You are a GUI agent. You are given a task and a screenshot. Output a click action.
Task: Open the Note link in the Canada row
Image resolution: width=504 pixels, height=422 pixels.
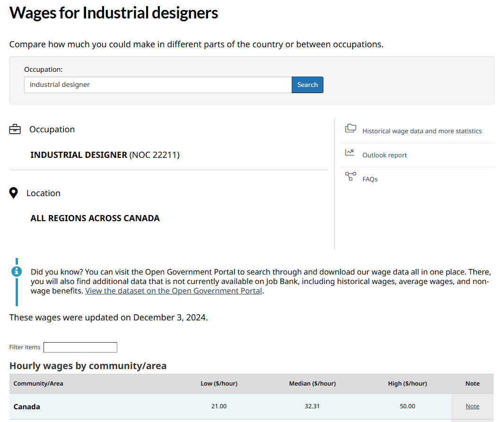pos(472,406)
